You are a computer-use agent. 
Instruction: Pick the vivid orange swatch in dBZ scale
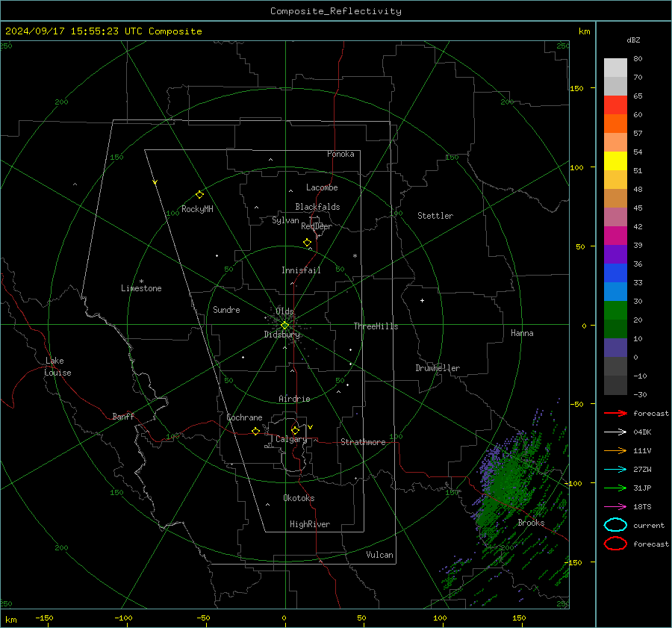click(615, 123)
